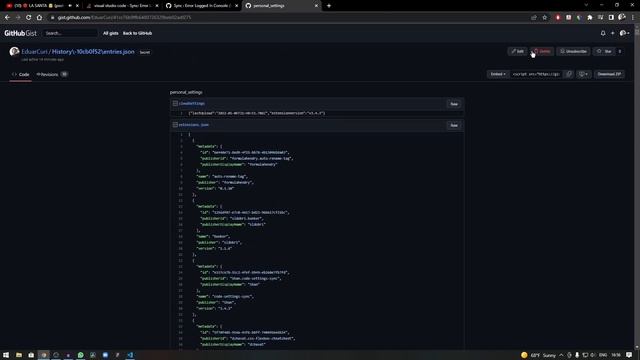Open File Explorer from taskbar
Screen dimensions: 640x360
coord(19,355)
